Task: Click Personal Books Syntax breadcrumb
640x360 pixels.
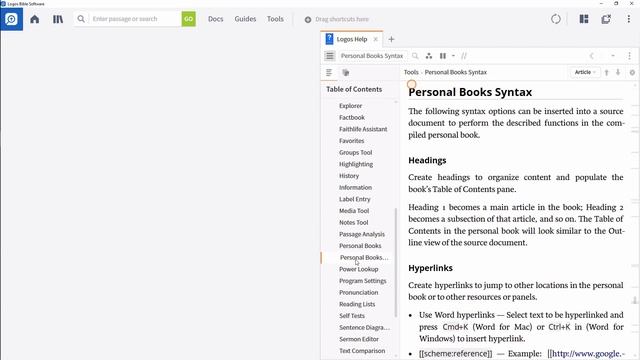Action: 456,72
